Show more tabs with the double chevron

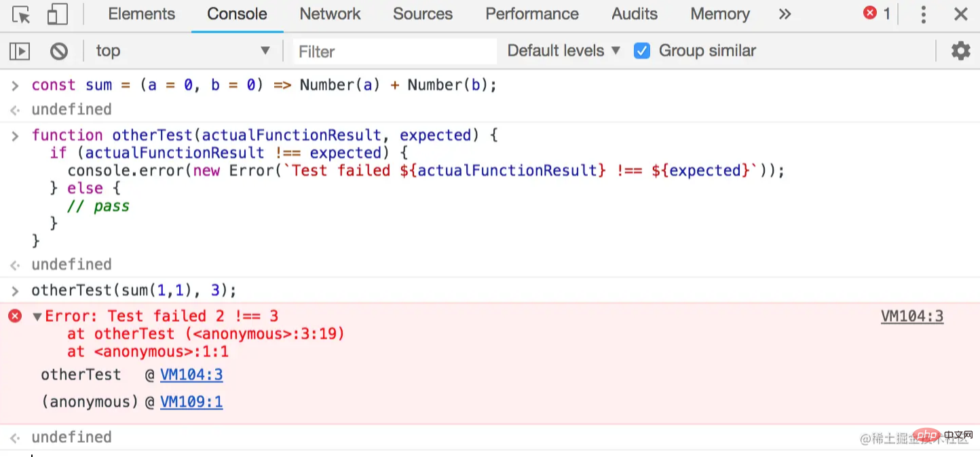(x=785, y=14)
